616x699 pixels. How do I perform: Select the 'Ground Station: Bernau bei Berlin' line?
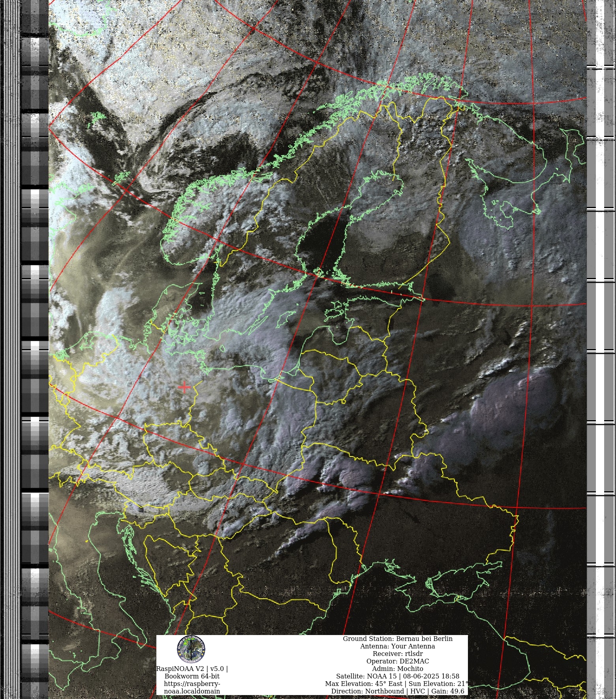coord(398,639)
